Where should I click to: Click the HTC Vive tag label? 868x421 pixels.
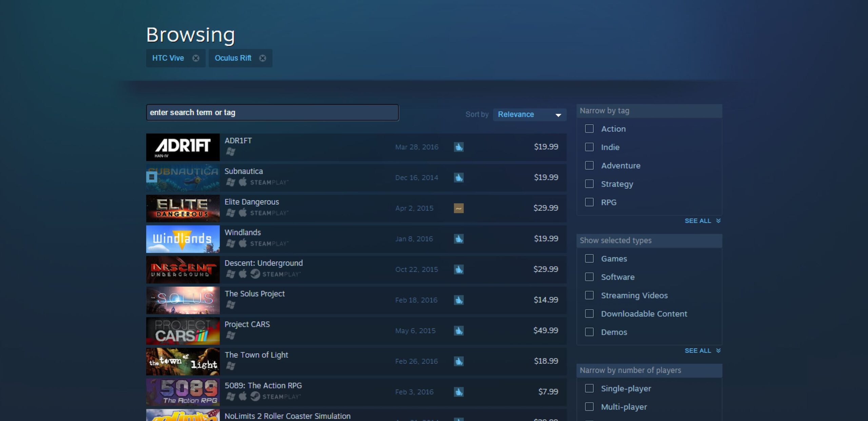[168, 58]
